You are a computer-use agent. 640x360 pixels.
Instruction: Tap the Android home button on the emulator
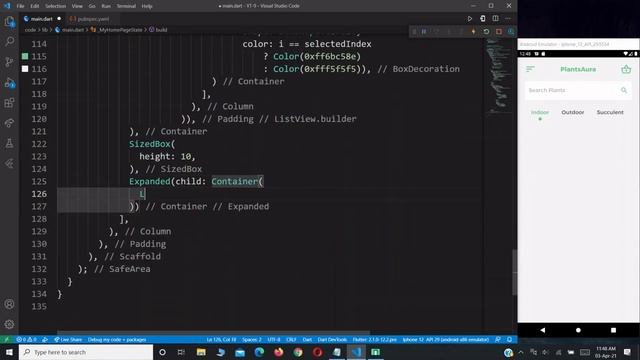point(578,330)
